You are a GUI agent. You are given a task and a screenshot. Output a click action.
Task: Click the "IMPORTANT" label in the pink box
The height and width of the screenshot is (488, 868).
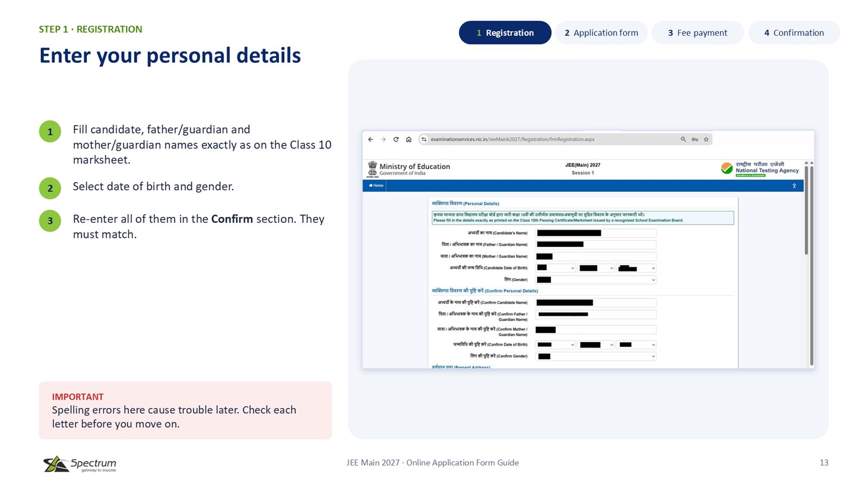pos(78,397)
